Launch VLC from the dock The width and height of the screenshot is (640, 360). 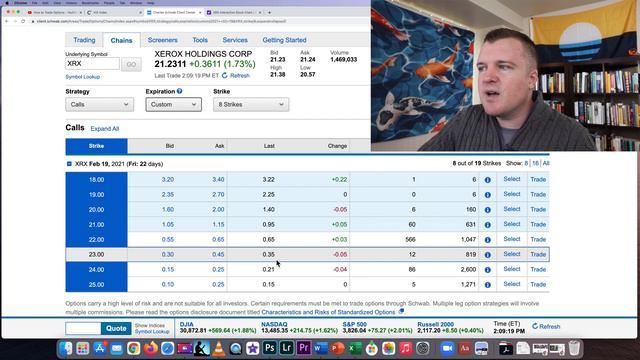pyautogui.click(x=218, y=348)
